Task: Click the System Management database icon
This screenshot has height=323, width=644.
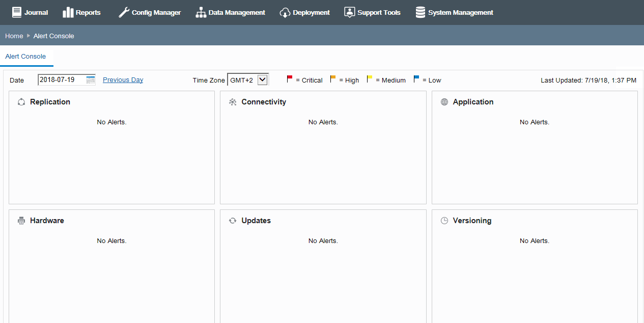Action: (421, 12)
